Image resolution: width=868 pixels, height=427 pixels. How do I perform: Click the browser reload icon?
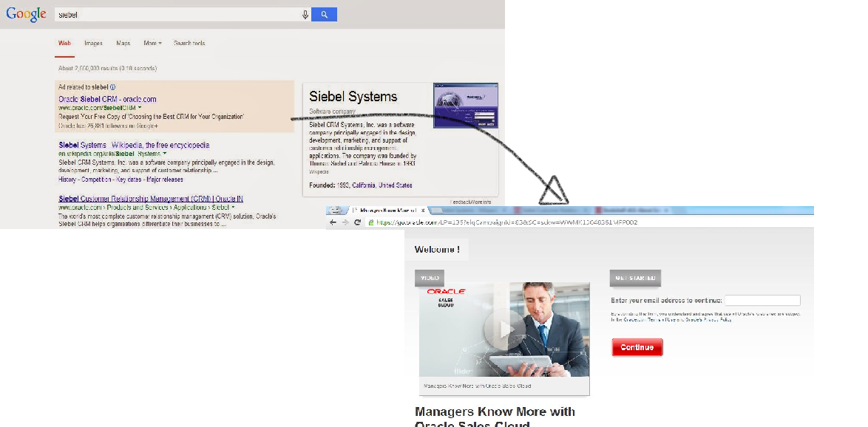(x=358, y=222)
